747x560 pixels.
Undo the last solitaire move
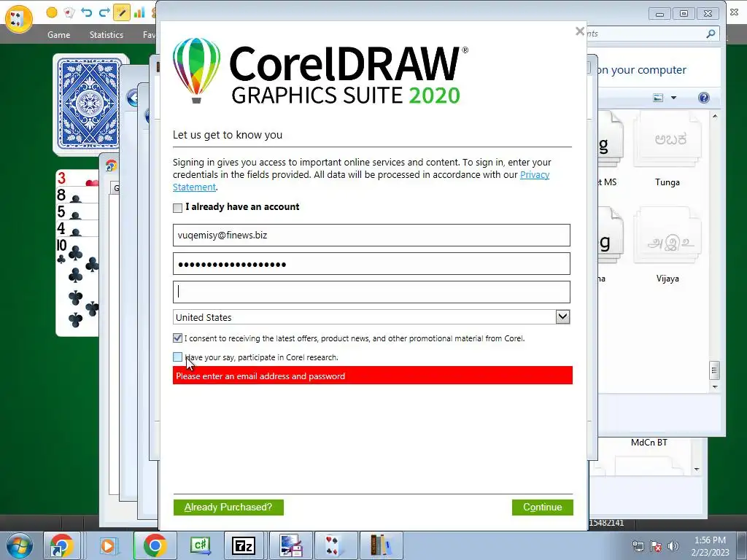pos(86,12)
